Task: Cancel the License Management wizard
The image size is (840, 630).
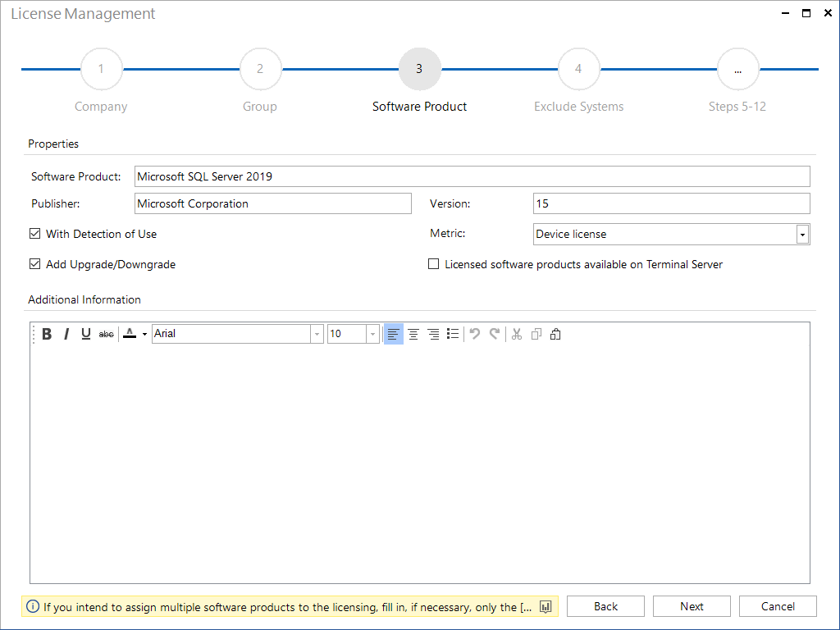Action: tap(778, 606)
